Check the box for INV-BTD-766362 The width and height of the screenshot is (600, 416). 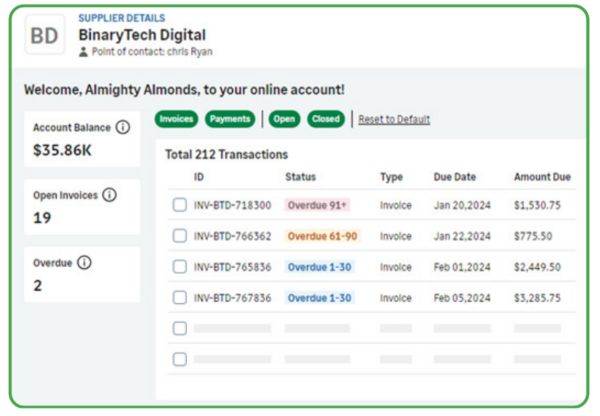(x=179, y=236)
